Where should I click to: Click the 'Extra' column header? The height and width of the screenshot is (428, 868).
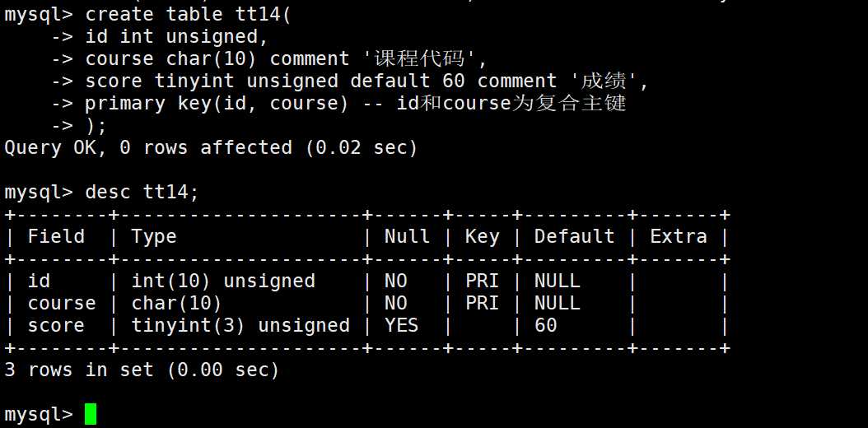click(678, 237)
